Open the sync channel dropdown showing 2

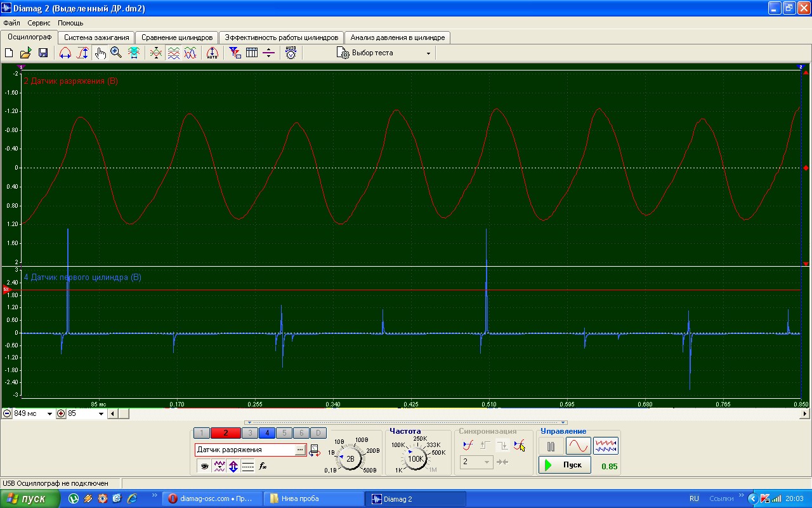pyautogui.click(x=476, y=462)
